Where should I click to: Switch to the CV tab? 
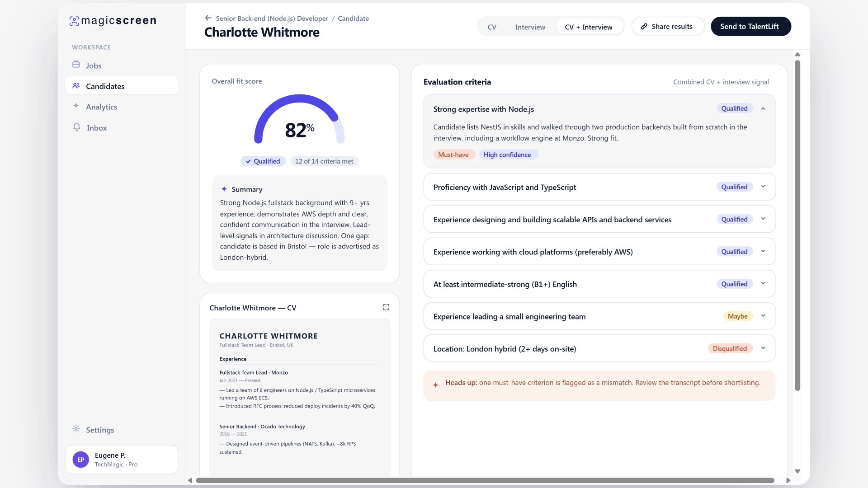click(492, 27)
